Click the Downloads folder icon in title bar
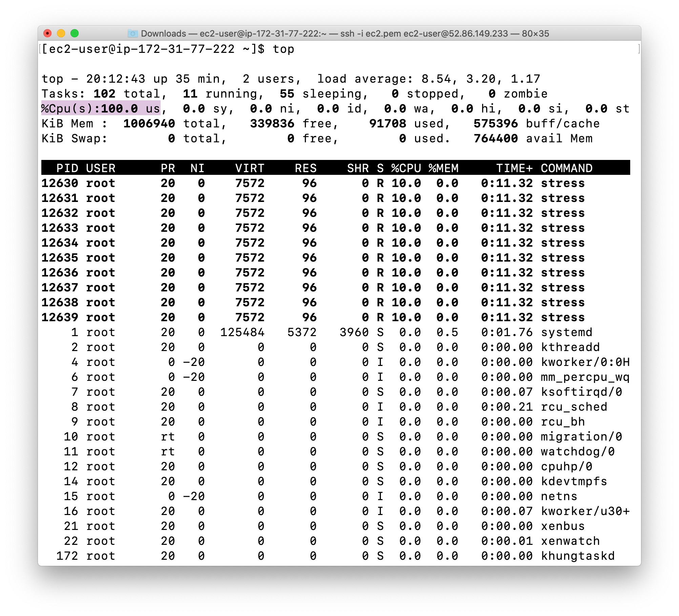 click(x=132, y=33)
